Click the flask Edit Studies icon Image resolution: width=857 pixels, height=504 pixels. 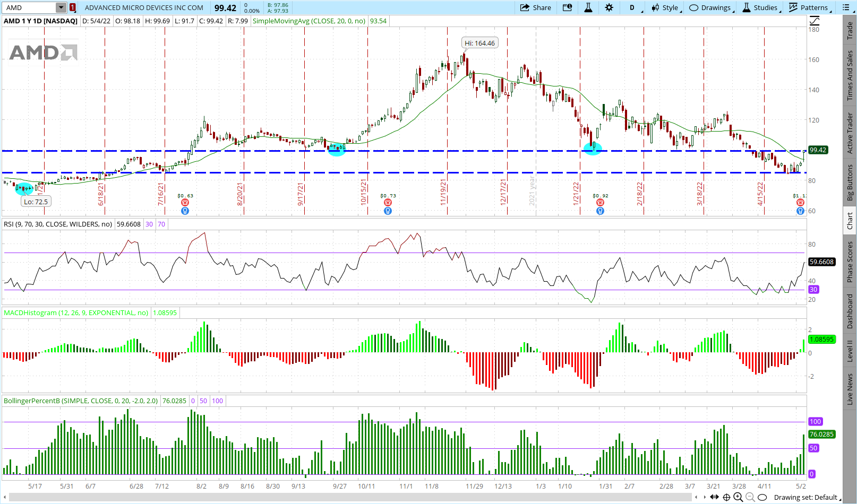[588, 7]
